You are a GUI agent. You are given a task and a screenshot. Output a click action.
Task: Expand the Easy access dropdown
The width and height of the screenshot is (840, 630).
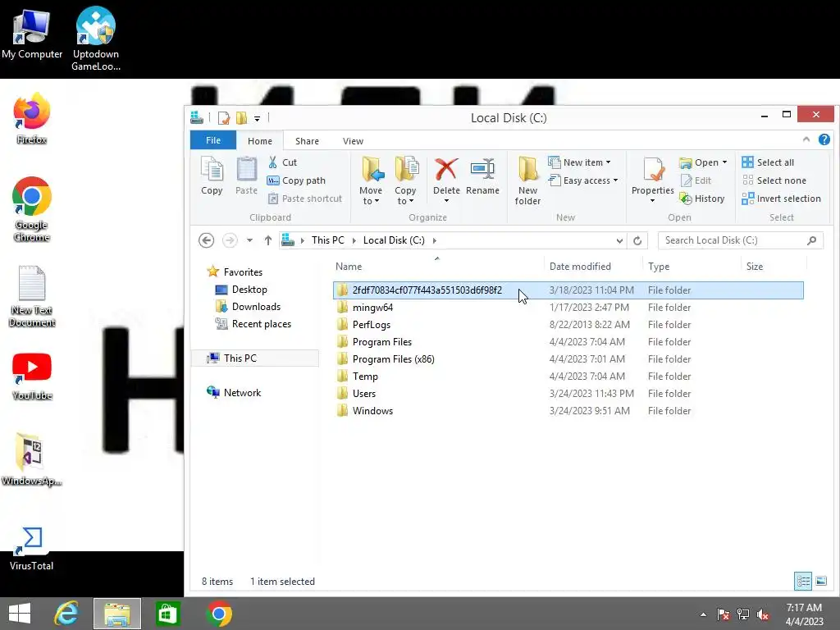[x=583, y=180]
